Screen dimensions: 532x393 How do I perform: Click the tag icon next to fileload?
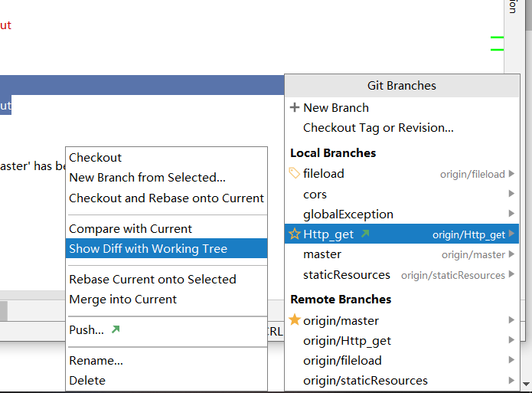(294, 173)
